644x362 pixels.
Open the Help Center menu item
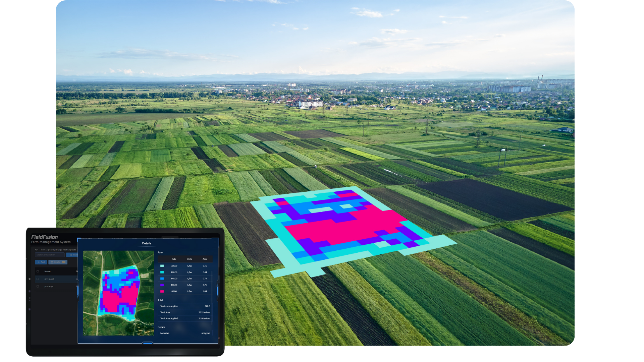186,239
